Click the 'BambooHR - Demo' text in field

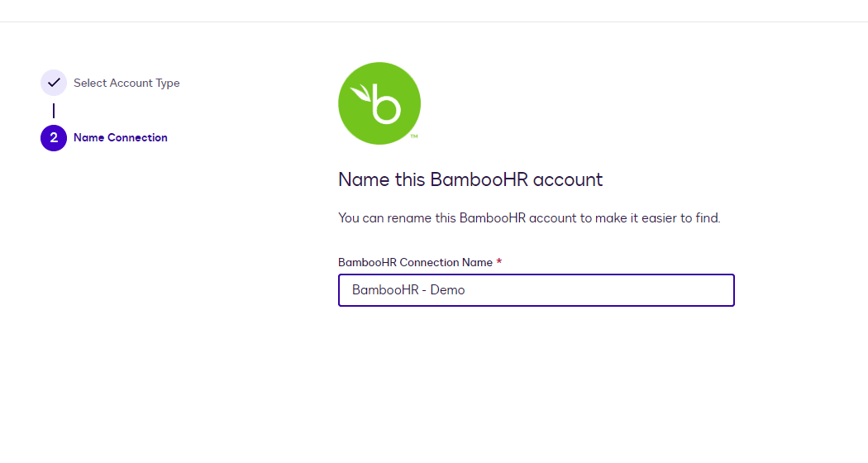408,290
